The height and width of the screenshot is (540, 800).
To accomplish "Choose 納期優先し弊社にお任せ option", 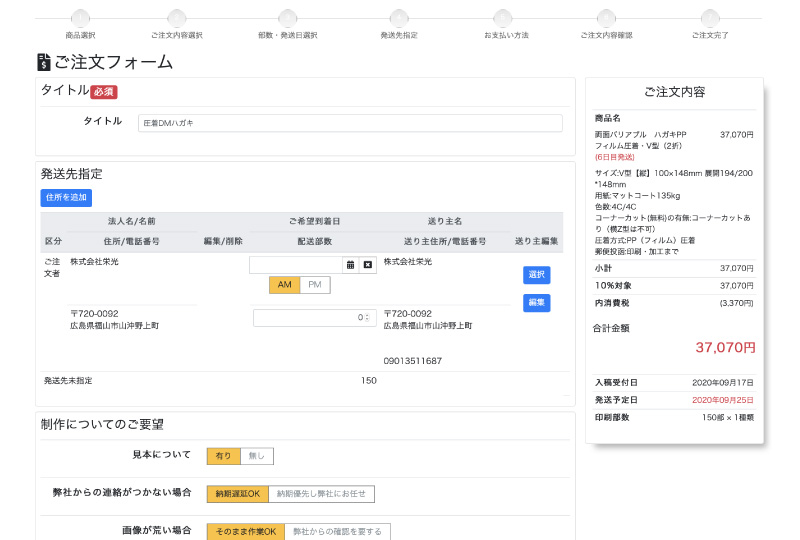I will point(321,494).
